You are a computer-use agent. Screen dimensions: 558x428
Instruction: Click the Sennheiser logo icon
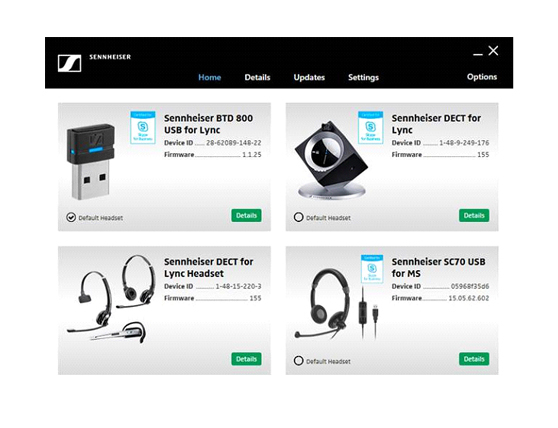[x=69, y=63]
